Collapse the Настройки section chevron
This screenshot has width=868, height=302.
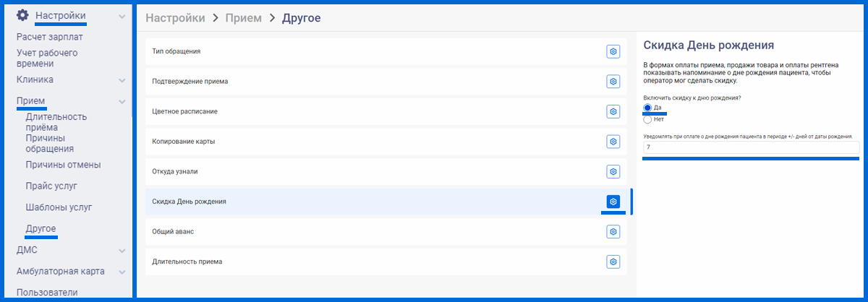click(x=122, y=15)
